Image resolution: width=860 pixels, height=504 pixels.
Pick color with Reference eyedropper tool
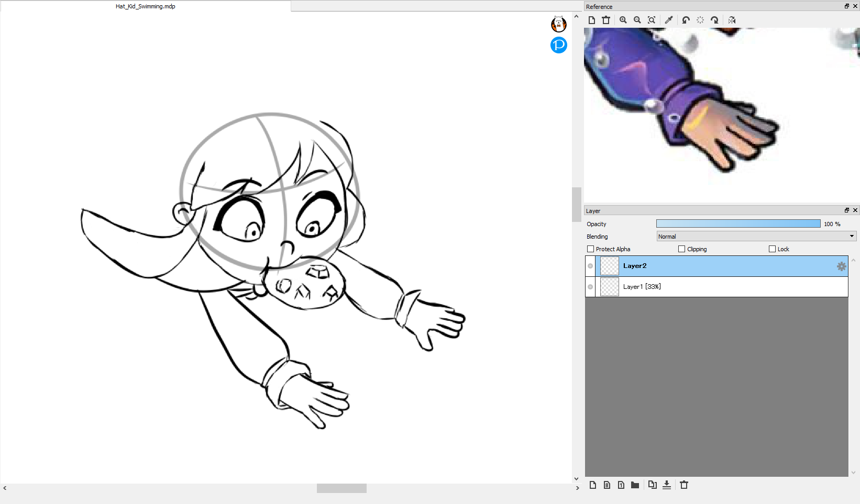point(669,20)
